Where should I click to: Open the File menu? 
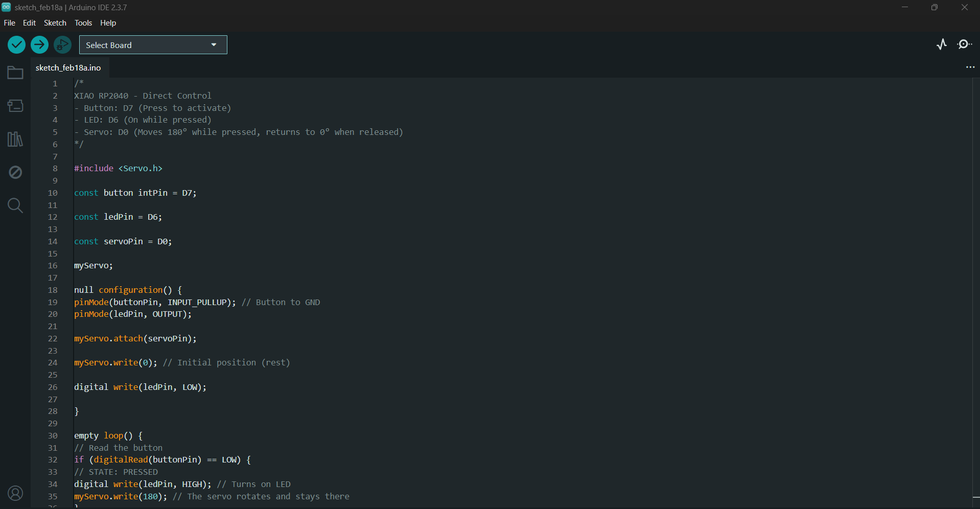[9, 23]
